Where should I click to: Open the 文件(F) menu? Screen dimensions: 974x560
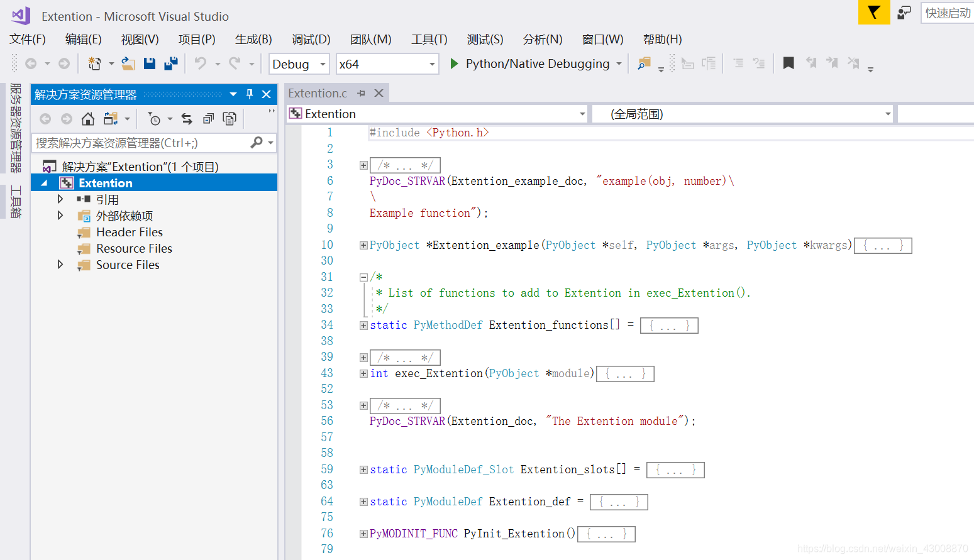coord(28,39)
